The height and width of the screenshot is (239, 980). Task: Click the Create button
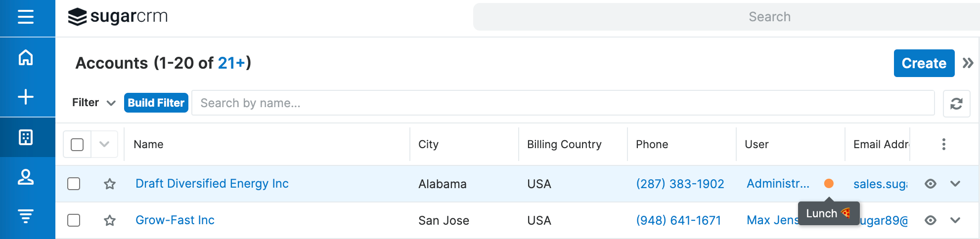click(x=924, y=63)
